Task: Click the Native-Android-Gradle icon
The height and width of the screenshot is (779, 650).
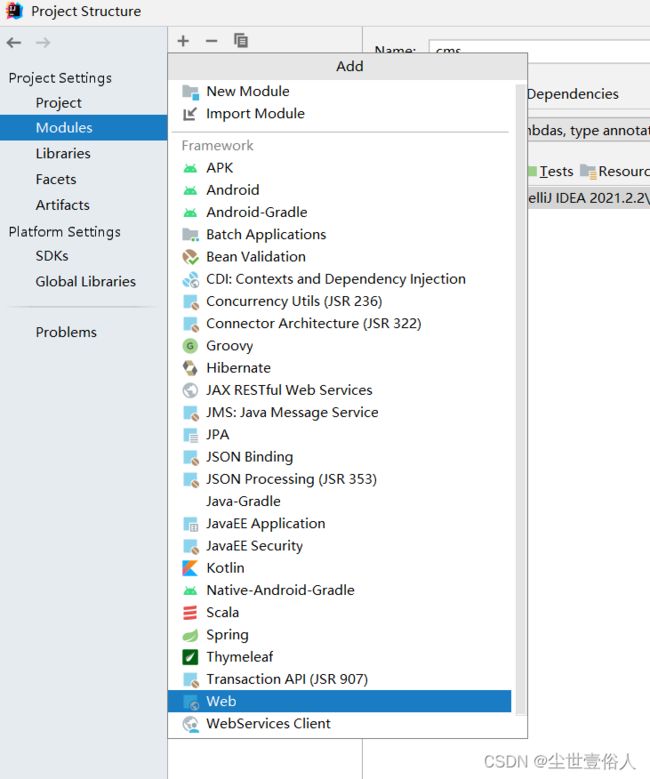Action: (x=190, y=591)
